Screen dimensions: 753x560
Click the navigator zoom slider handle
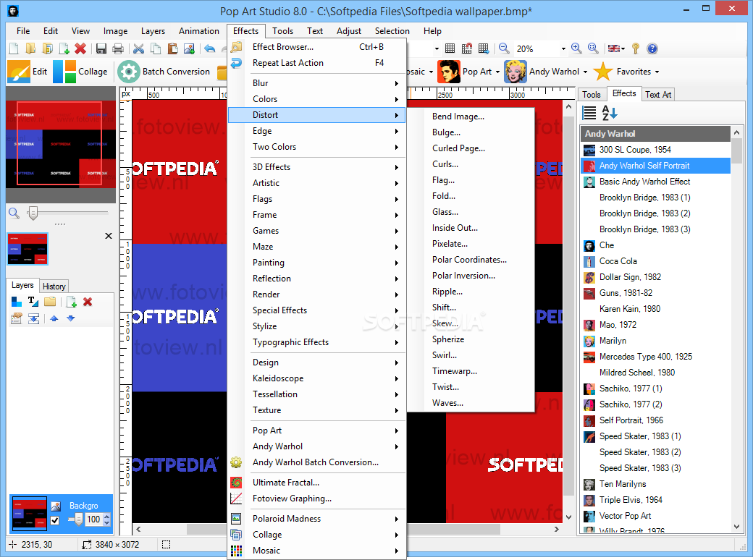click(x=33, y=213)
